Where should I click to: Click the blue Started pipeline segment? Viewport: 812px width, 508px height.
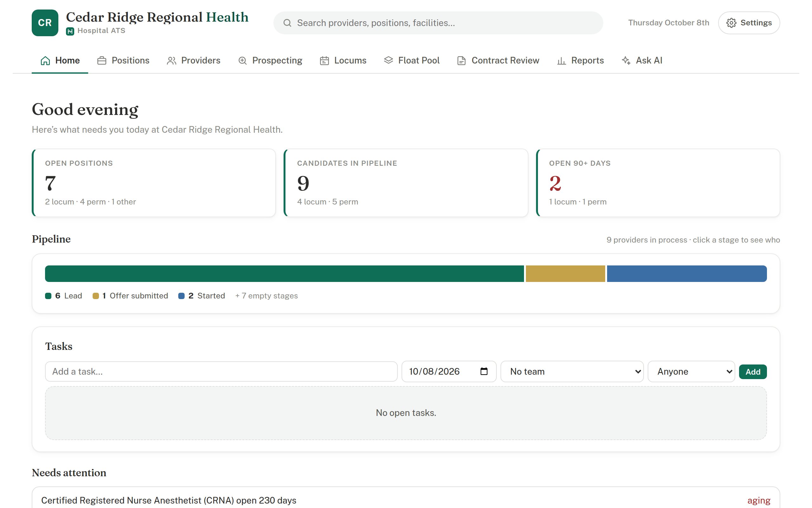click(x=687, y=273)
